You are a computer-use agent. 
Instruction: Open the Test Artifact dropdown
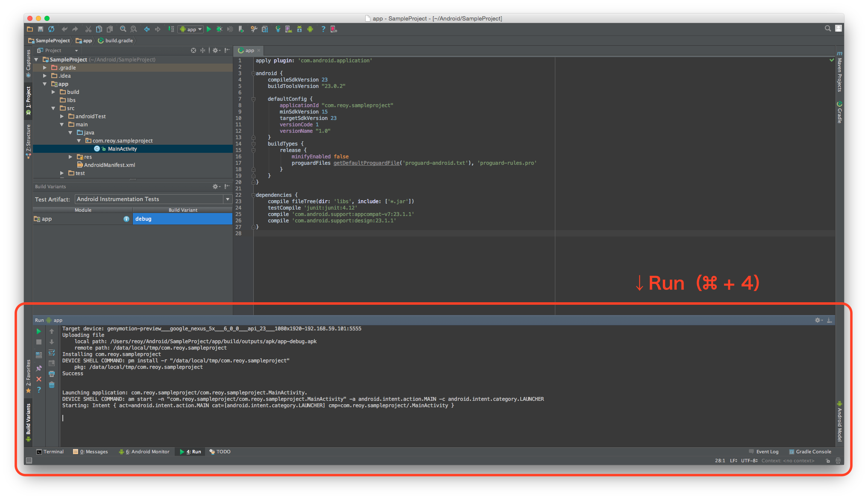(x=227, y=199)
